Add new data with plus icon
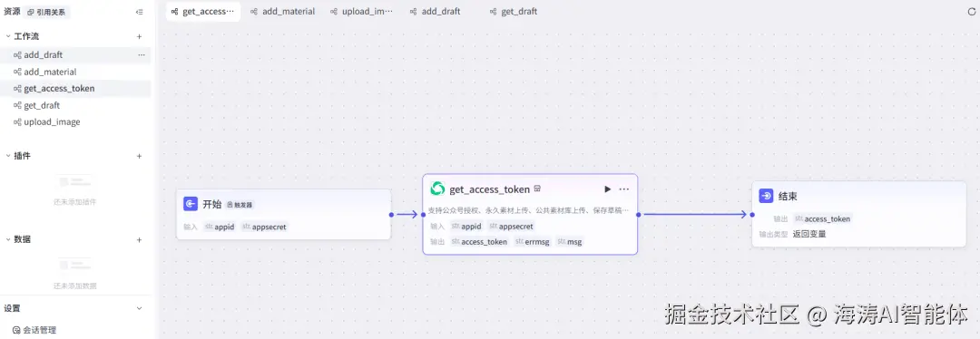 [140, 239]
